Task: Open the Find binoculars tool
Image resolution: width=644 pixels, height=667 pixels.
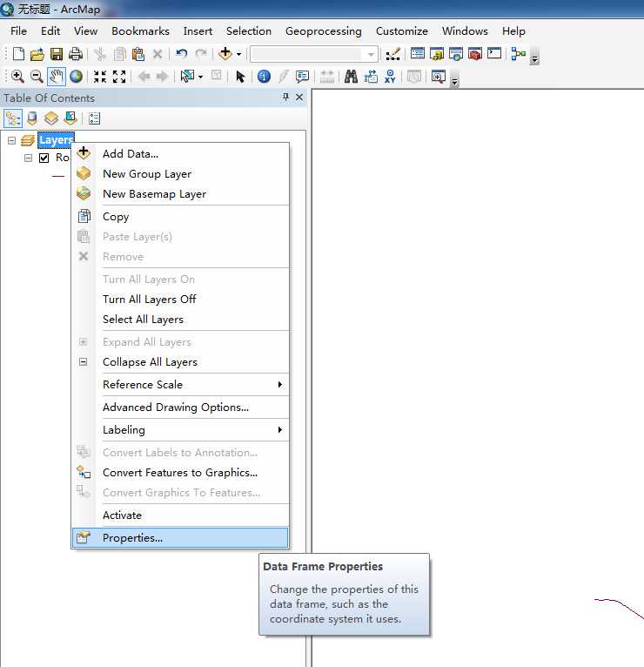Action: [x=351, y=77]
